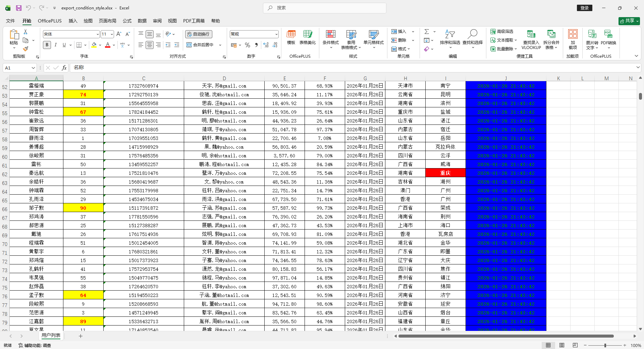The image size is (644, 349).
Task: Click the 共享 share button
Action: 629,21
